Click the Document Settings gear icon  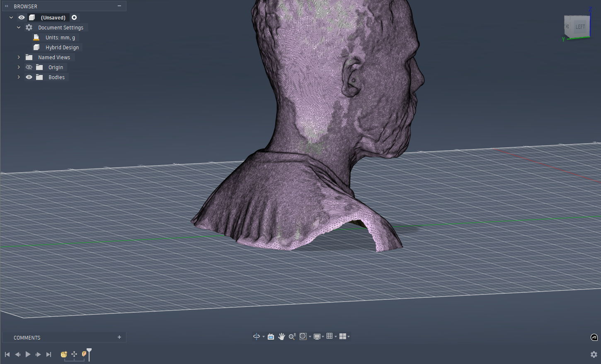pyautogui.click(x=28, y=27)
